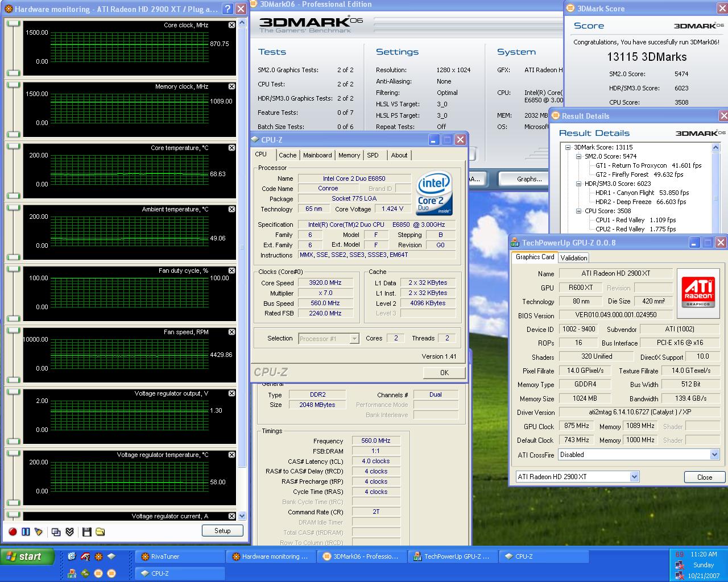
Task: Click the 13115 3DMarks score text
Action: click(x=647, y=57)
